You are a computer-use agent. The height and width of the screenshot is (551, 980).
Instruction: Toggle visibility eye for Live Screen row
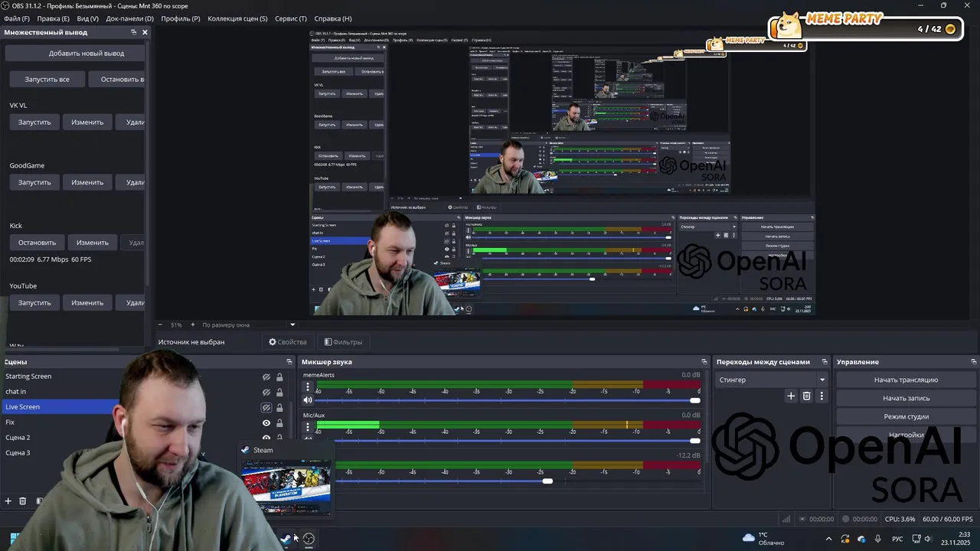click(266, 408)
